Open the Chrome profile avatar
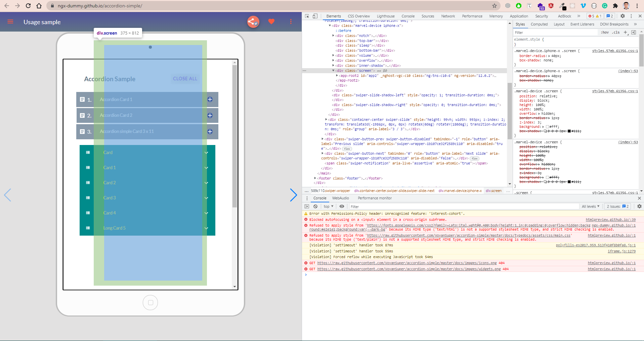 pos(626,6)
